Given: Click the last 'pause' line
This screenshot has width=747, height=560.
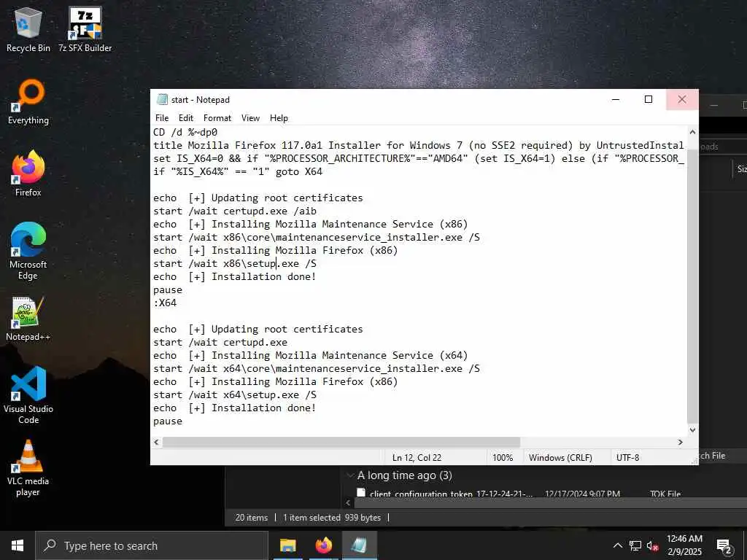Looking at the screenshot, I should (168, 421).
